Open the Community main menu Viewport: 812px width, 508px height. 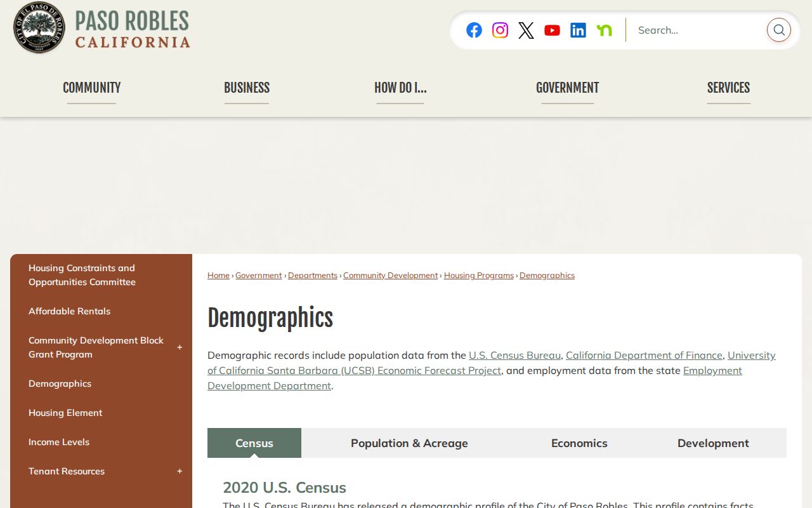coord(91,88)
